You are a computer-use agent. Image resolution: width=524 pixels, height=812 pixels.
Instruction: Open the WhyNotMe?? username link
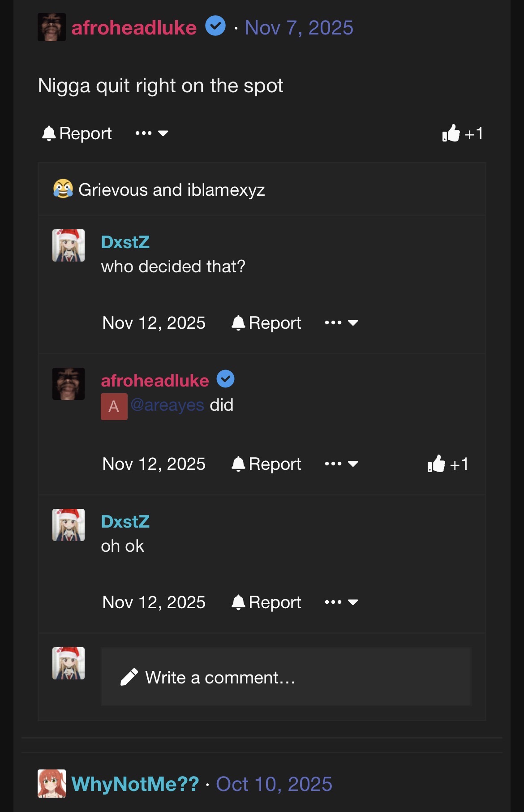(x=135, y=784)
